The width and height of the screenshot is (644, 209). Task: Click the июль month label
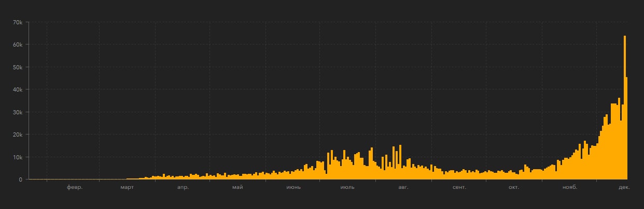point(347,187)
